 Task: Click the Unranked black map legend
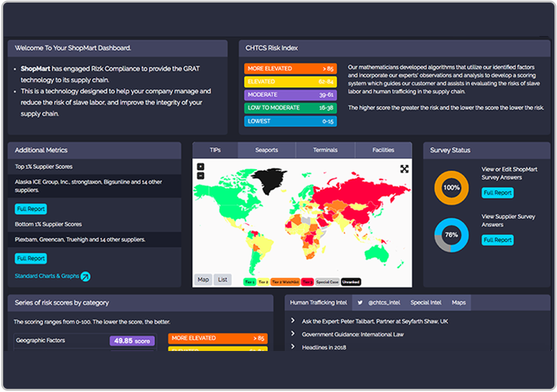click(351, 282)
